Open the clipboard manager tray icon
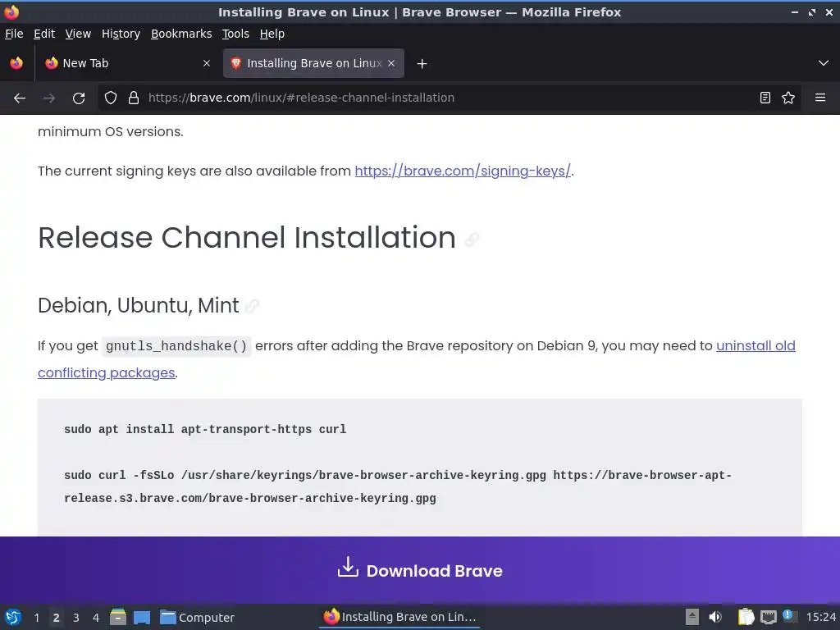This screenshot has height=630, width=840. [x=746, y=617]
